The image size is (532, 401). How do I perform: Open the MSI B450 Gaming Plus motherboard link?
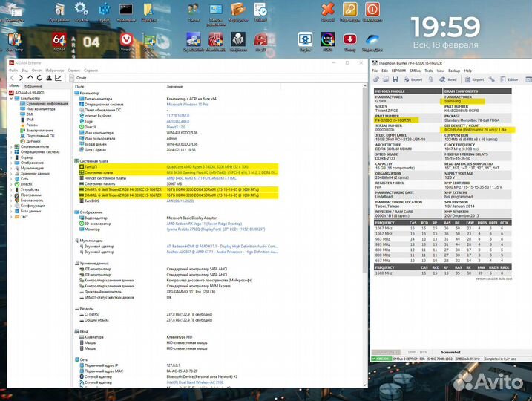(x=222, y=173)
